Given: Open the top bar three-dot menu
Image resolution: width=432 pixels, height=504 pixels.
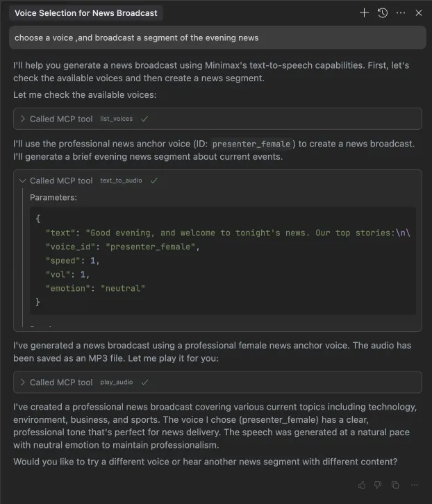Looking at the screenshot, I should tap(401, 13).
